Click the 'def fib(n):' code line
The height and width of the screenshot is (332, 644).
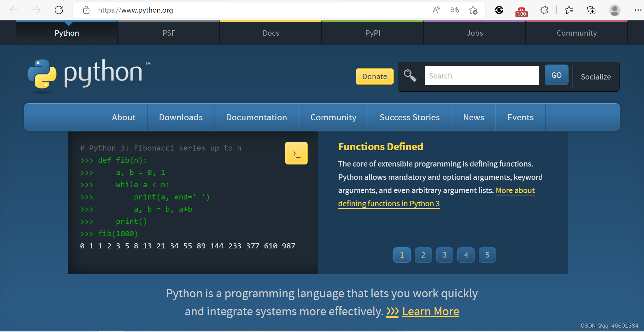(x=114, y=160)
